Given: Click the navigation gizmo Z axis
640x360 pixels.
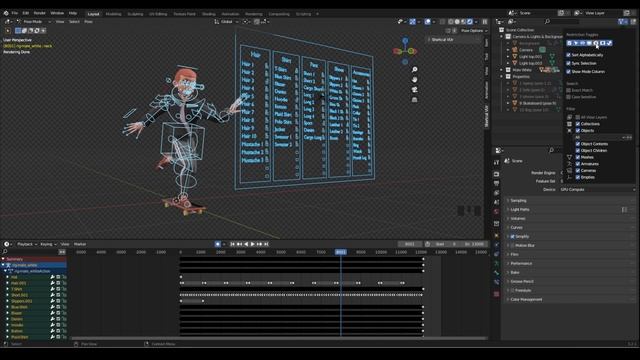Looking at the screenshot, I should click(x=405, y=41).
